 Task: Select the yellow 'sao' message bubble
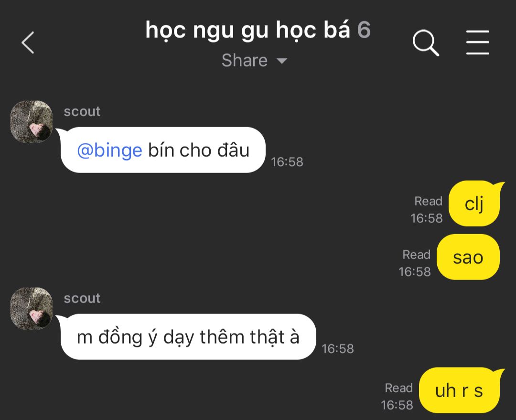point(468,257)
